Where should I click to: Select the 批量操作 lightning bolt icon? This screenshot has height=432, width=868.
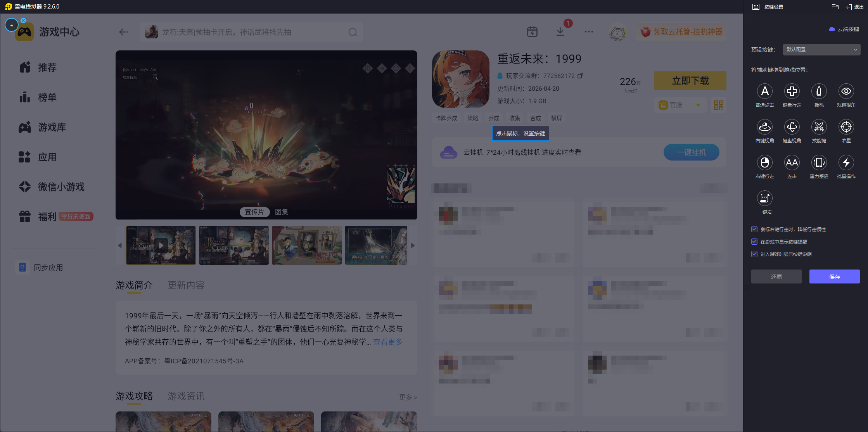[x=846, y=163]
